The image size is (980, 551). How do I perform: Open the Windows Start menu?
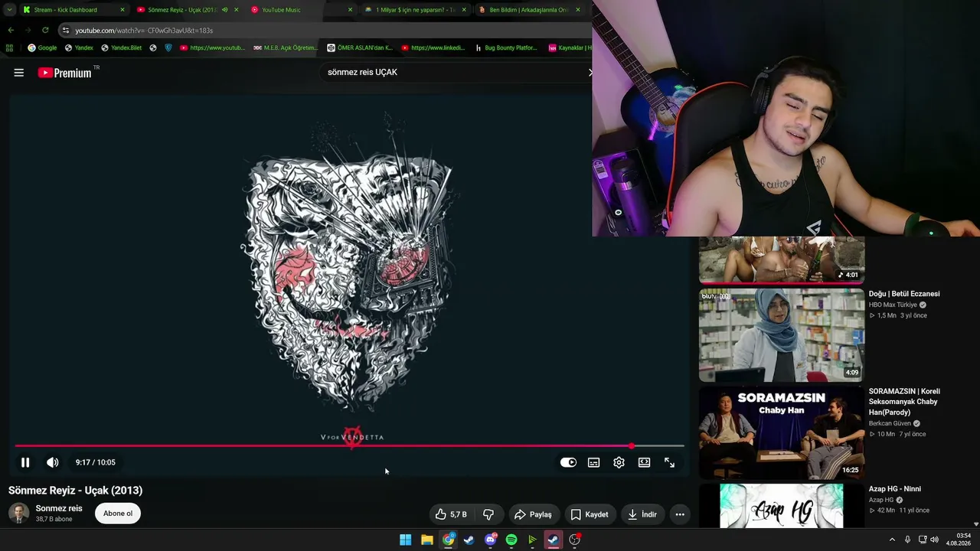pyautogui.click(x=405, y=540)
